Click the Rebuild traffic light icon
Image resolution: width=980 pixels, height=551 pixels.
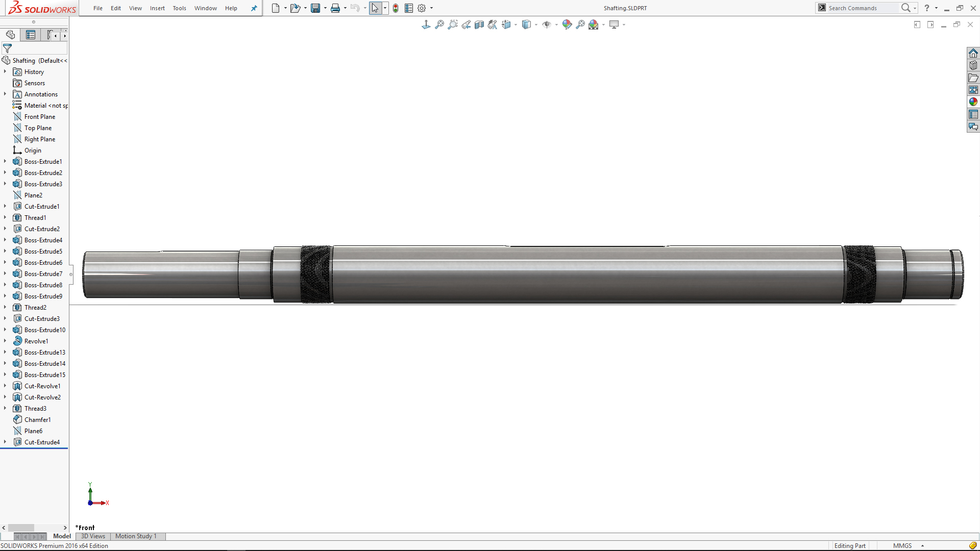(x=396, y=8)
